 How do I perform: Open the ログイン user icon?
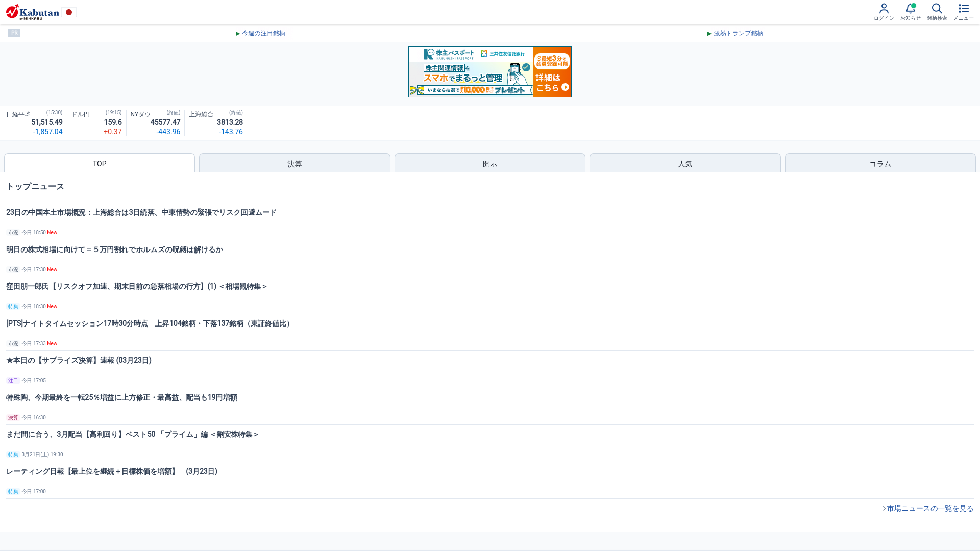(x=884, y=12)
